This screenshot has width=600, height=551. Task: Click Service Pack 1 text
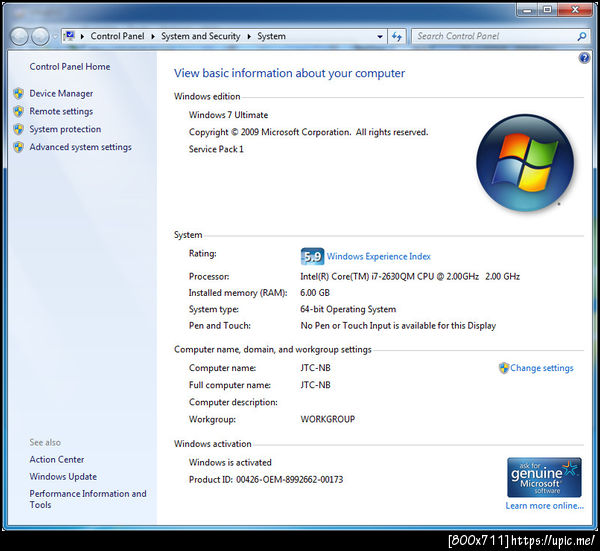pos(216,149)
